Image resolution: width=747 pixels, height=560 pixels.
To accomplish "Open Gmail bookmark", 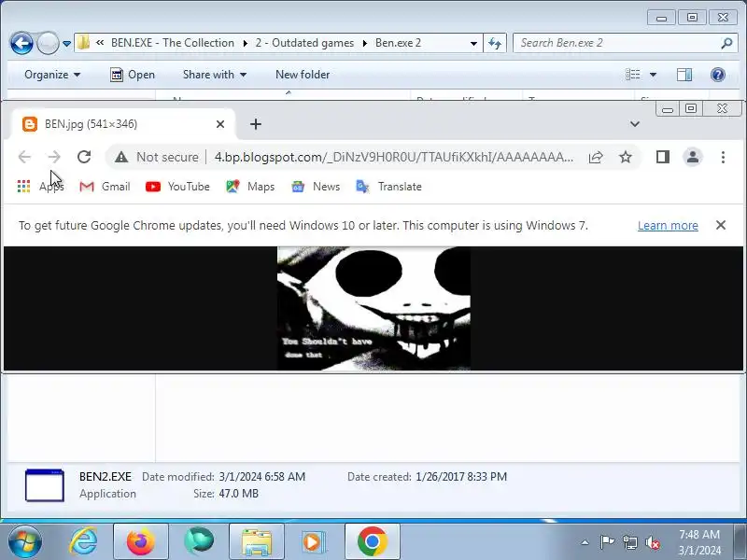I will (x=105, y=186).
